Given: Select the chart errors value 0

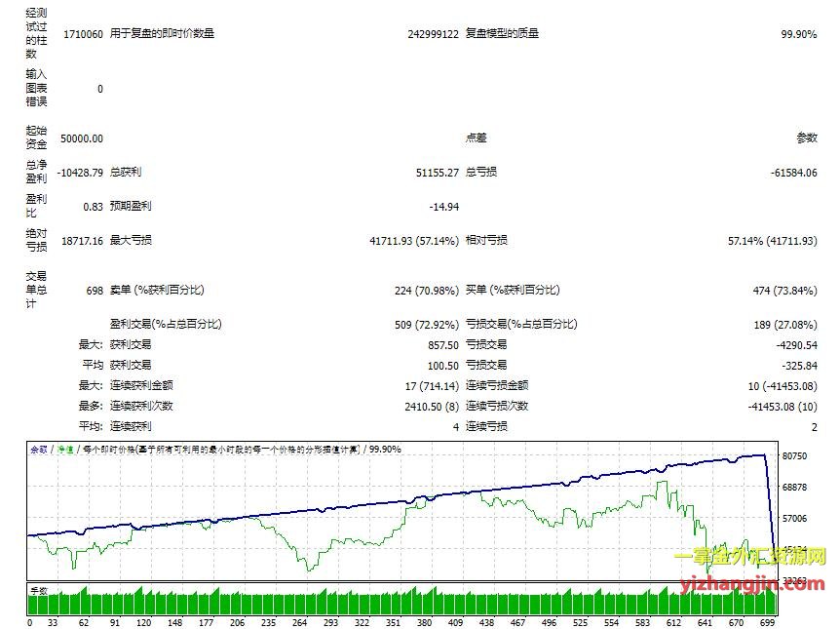Looking at the screenshot, I should coord(100,89).
